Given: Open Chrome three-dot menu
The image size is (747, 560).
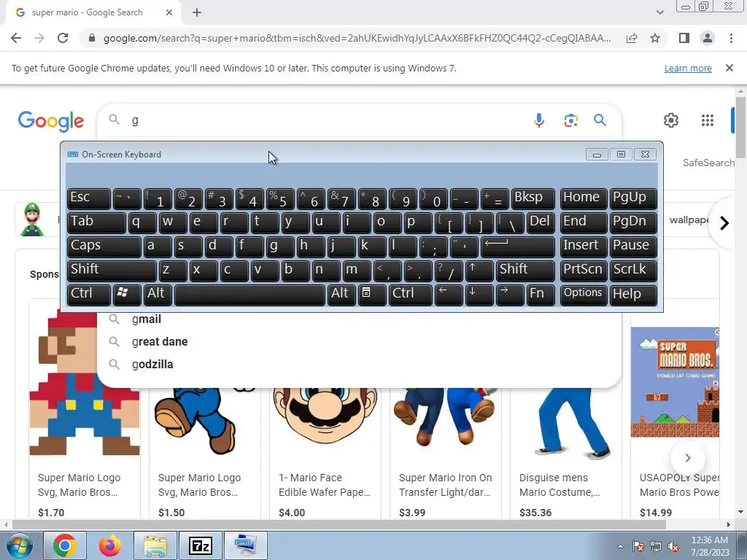Looking at the screenshot, I should point(731,38).
